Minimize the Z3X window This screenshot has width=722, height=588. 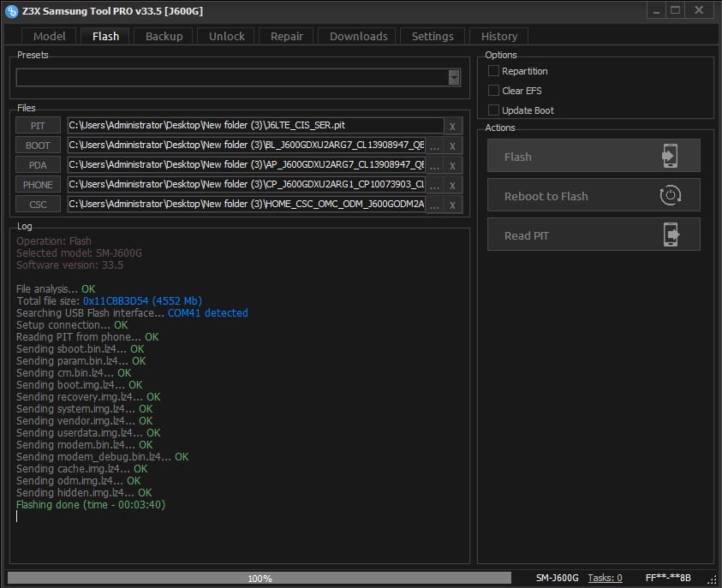[657, 10]
